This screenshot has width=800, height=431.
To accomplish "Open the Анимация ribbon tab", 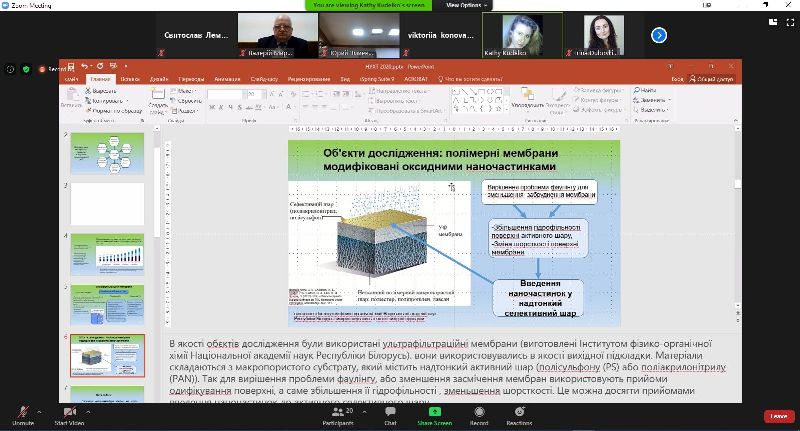I will click(226, 79).
